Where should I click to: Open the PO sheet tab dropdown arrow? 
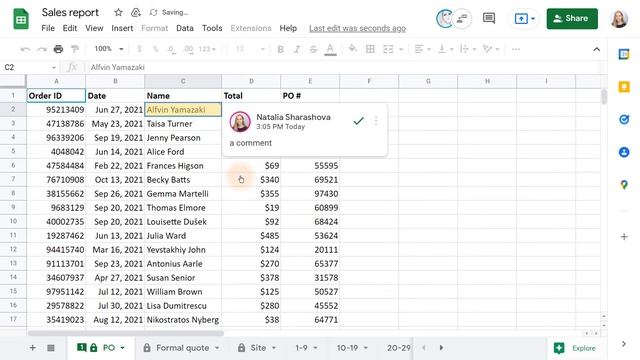click(122, 348)
